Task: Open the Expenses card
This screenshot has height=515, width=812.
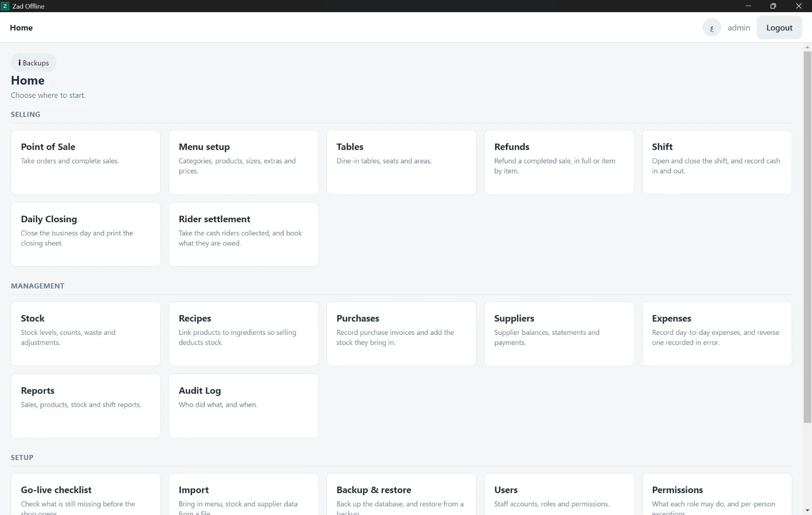Action: coord(717,334)
